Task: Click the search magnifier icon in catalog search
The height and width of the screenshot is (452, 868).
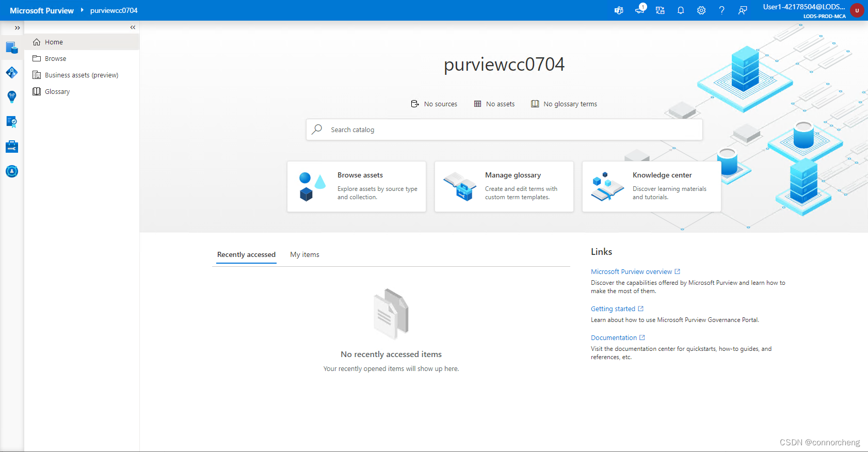Action: 317,129
